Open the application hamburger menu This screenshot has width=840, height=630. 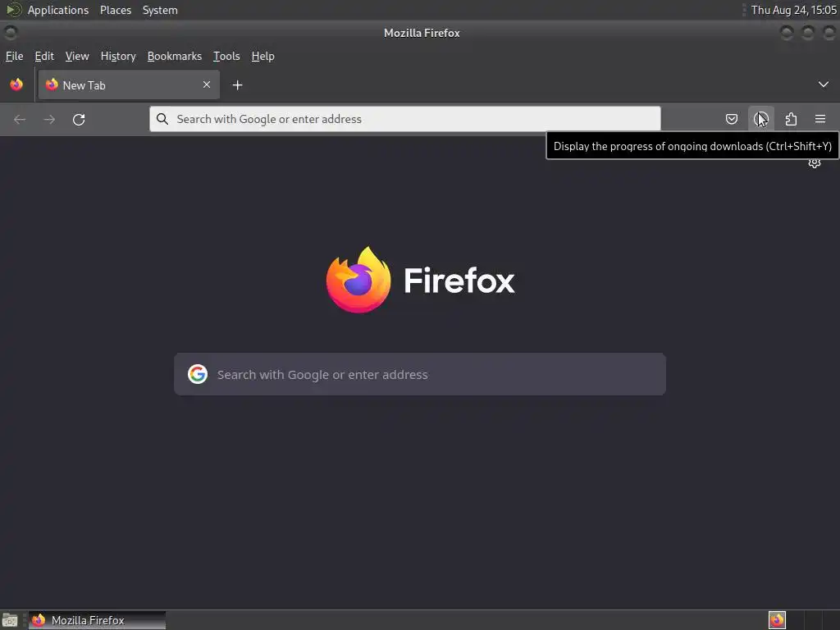pos(820,119)
